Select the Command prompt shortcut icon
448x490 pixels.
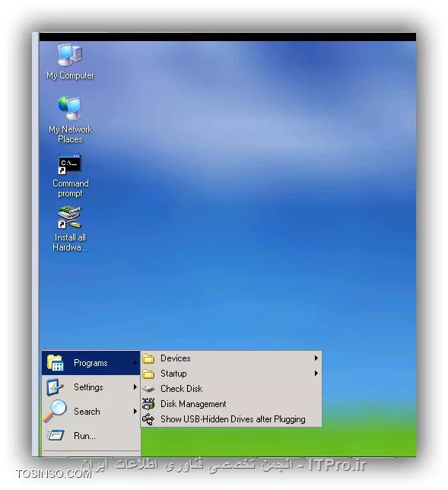click(70, 164)
